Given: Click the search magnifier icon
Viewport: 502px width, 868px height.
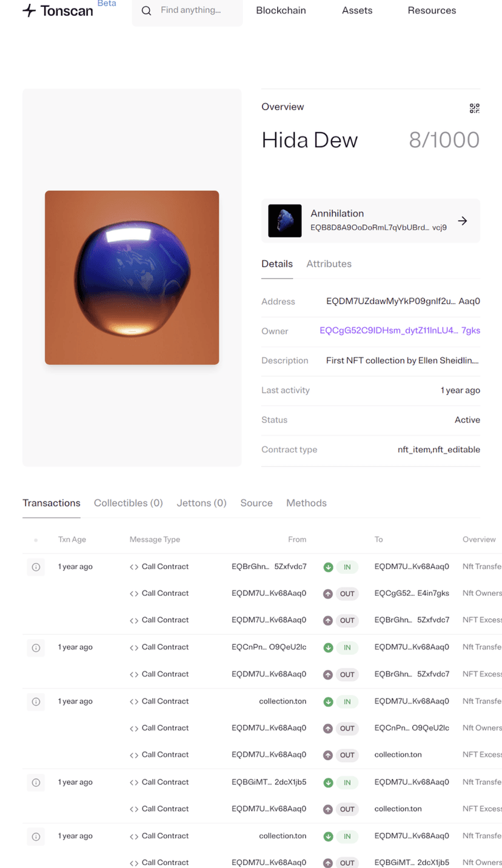Looking at the screenshot, I should (146, 10).
